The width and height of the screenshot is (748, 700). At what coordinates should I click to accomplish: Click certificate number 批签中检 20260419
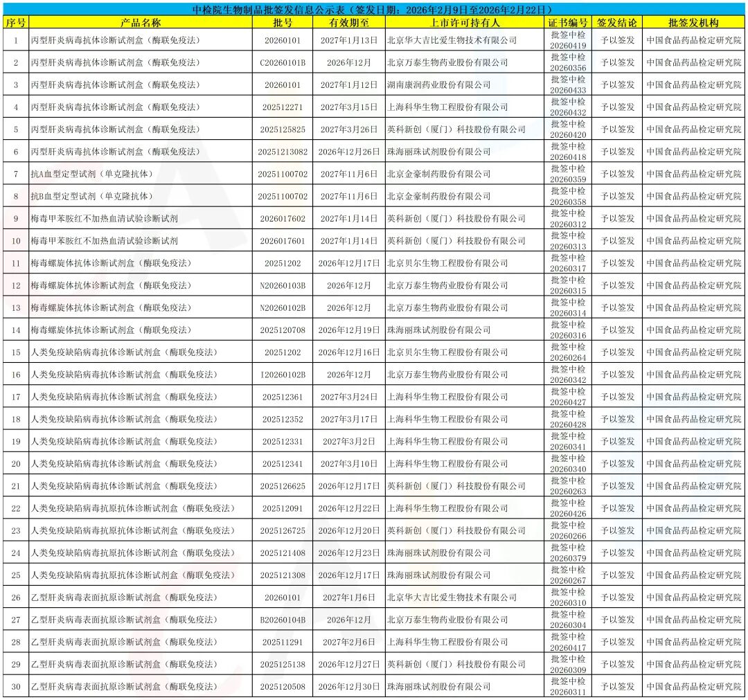point(568,40)
